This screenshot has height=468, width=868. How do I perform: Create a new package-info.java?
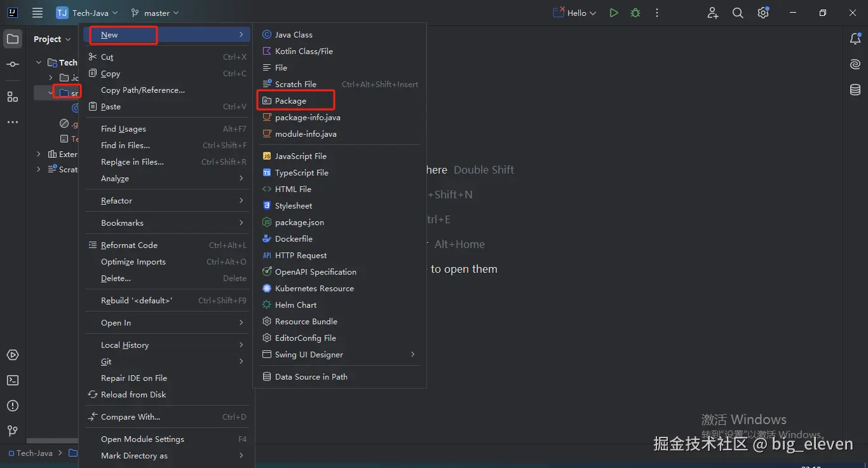coord(339,117)
